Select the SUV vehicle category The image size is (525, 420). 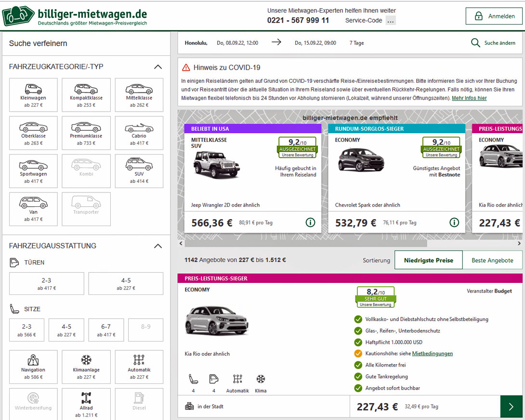click(x=139, y=171)
